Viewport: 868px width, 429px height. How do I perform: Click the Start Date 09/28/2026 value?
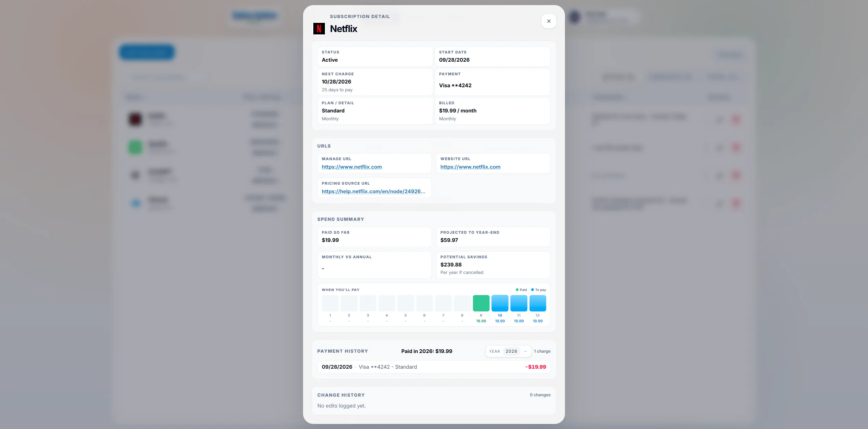pyautogui.click(x=454, y=60)
